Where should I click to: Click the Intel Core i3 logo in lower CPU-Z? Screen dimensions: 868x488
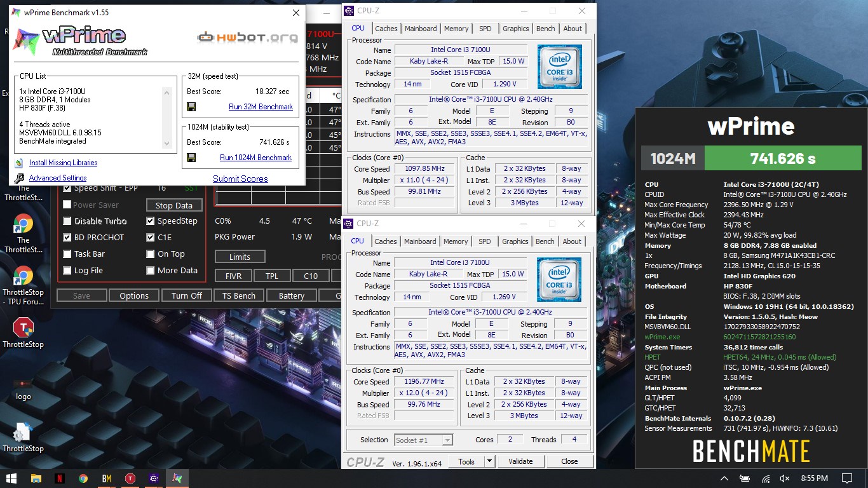tap(559, 280)
